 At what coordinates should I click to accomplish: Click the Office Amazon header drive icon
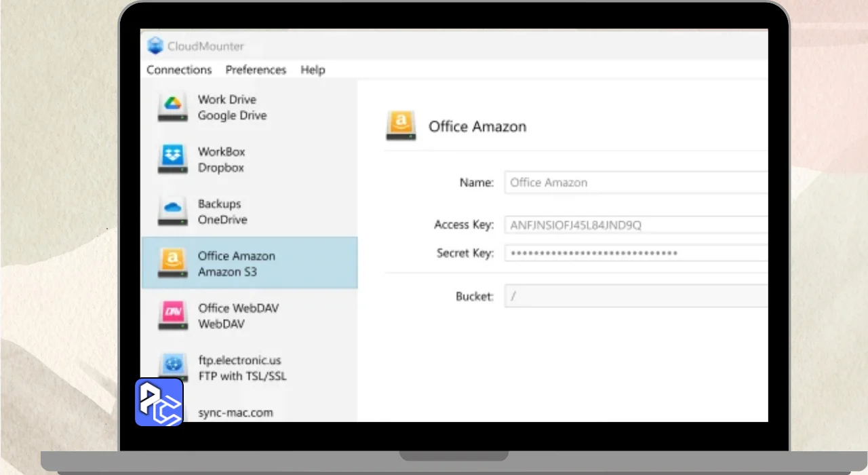click(401, 126)
